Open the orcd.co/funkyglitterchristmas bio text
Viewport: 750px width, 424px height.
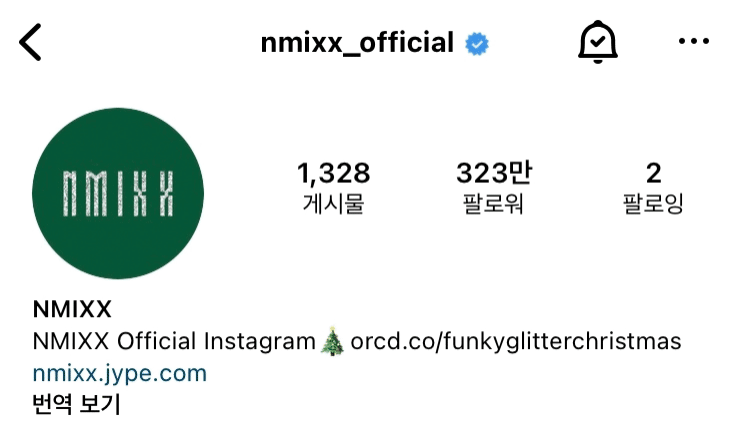pos(516,342)
